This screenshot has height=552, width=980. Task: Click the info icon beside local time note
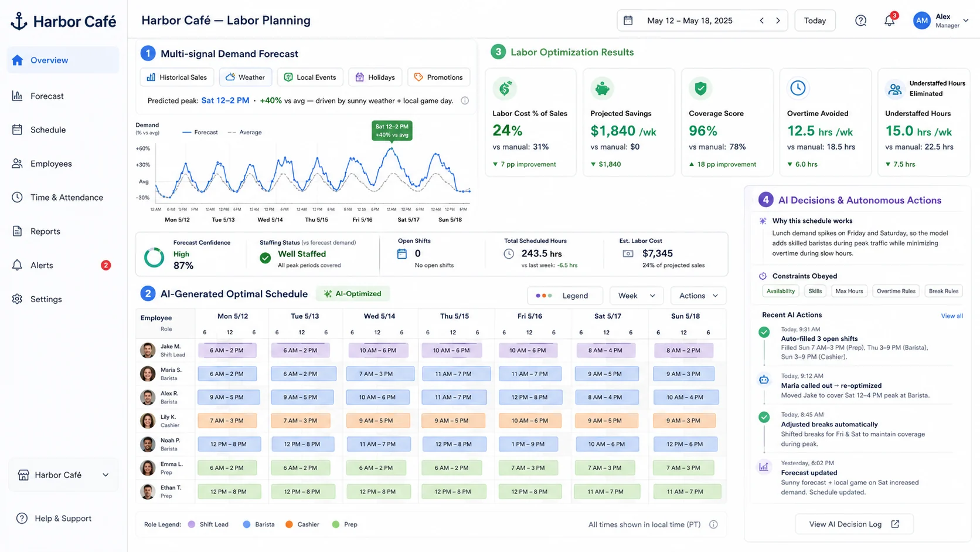click(x=713, y=524)
